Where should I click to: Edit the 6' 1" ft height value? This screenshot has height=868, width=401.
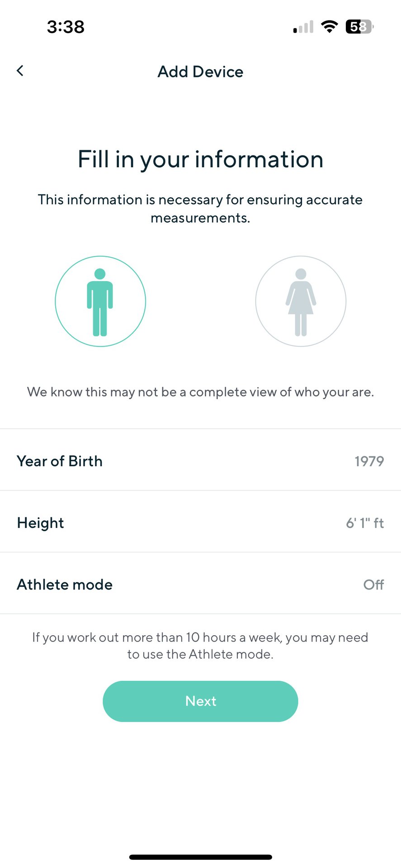click(364, 523)
